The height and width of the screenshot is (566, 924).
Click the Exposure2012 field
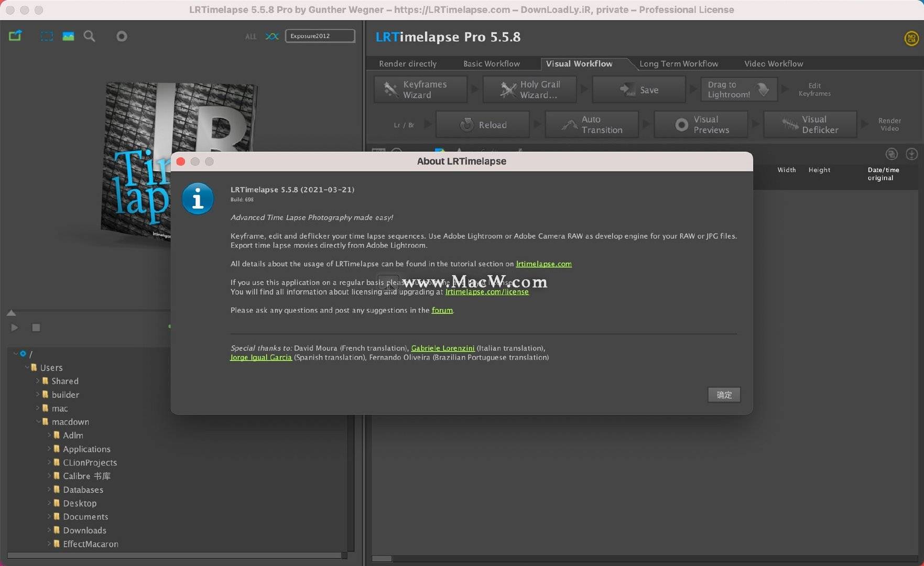tap(320, 36)
